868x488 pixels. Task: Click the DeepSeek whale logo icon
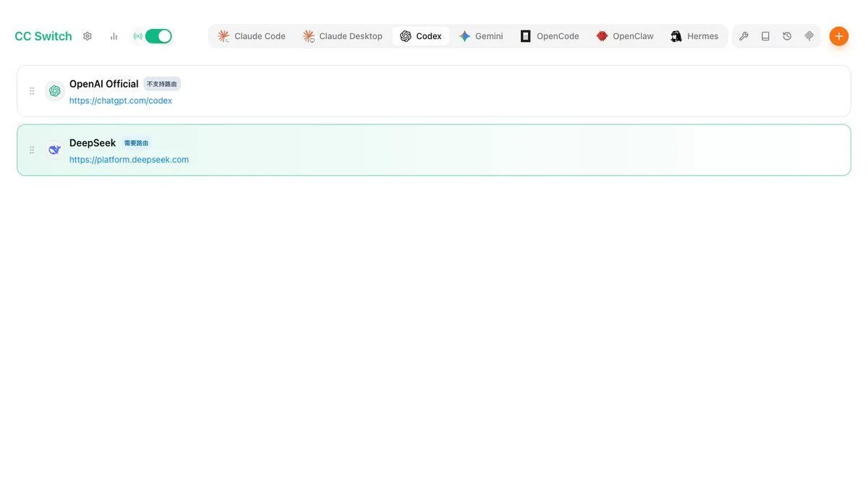(x=54, y=150)
